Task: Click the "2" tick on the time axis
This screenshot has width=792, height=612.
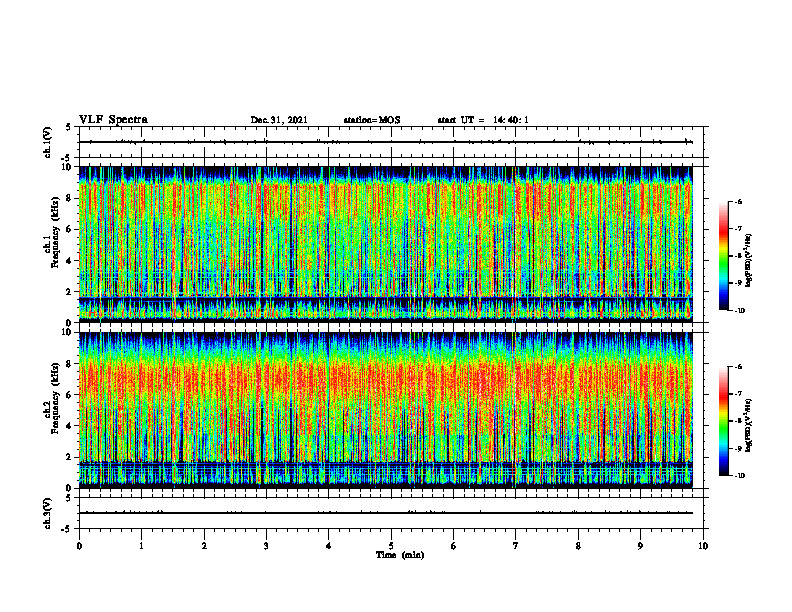Action: coord(204,546)
